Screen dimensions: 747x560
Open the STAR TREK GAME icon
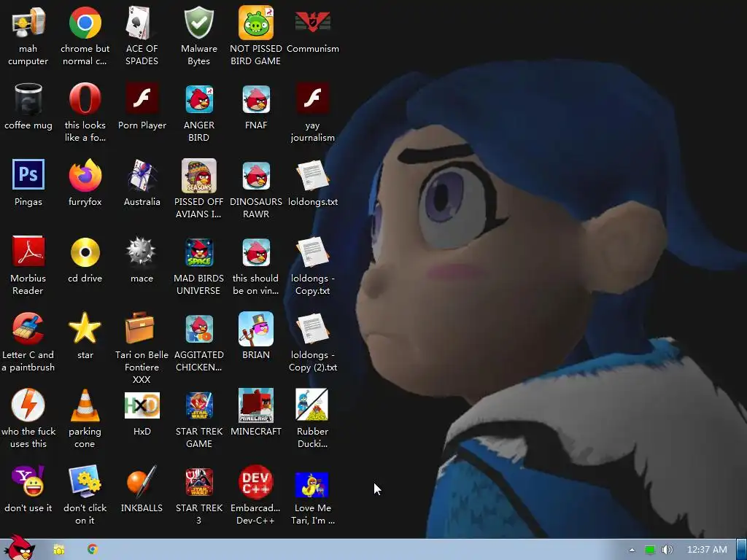coord(198,405)
